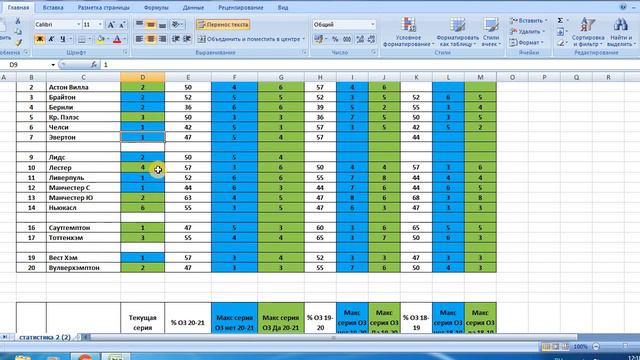Viewport: 640px width, 360px height.
Task: Click the insert function fx button
Action: pos(94,64)
